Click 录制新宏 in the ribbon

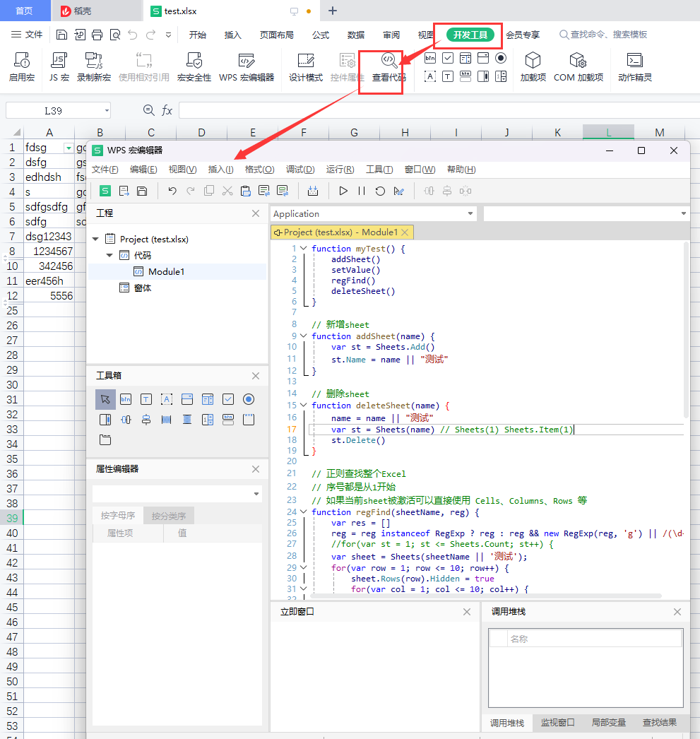point(94,66)
